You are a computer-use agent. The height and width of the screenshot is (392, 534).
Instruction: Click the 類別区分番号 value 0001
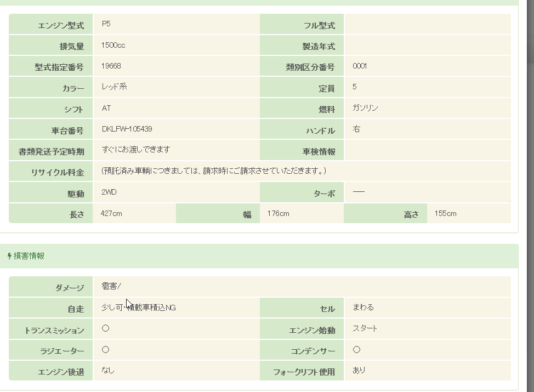click(x=360, y=66)
